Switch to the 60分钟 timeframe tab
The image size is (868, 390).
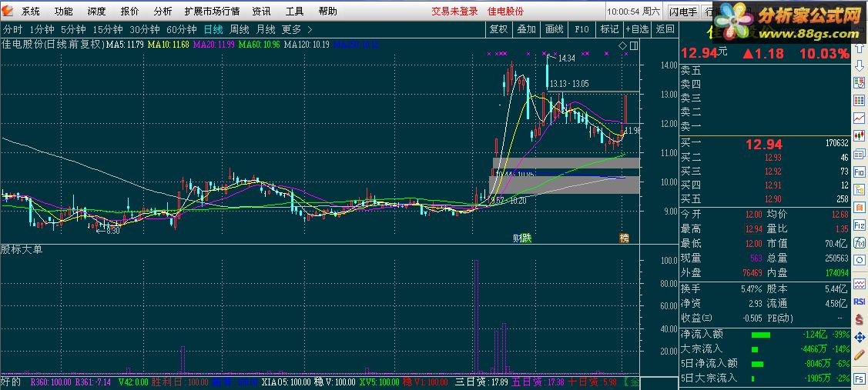(182, 29)
